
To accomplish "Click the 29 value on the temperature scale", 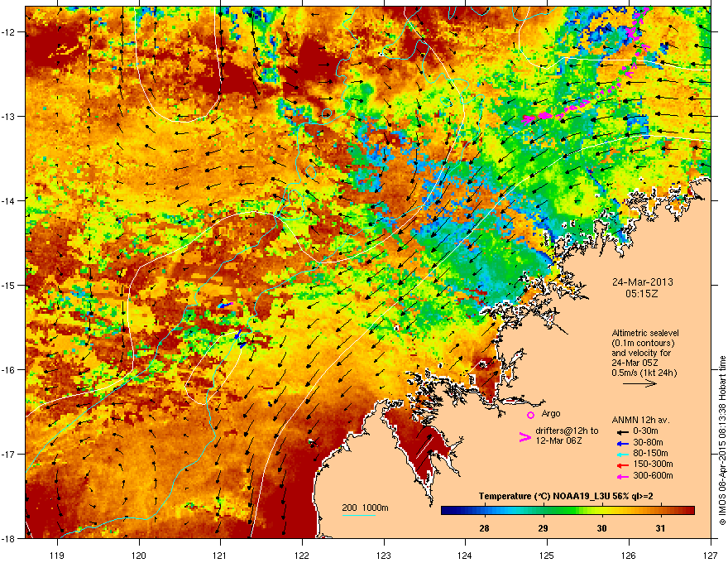I will 543,528.
